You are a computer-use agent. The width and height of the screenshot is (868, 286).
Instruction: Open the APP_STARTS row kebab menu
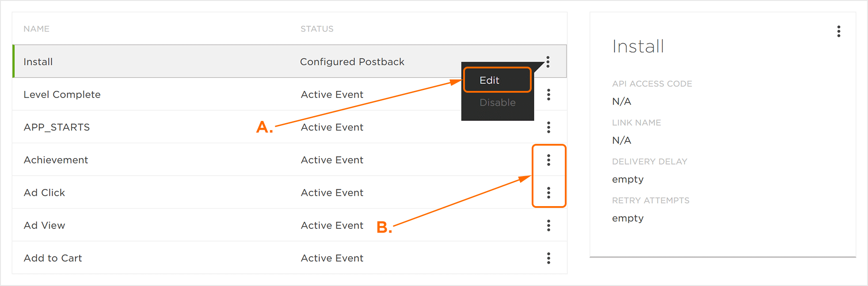click(x=548, y=127)
